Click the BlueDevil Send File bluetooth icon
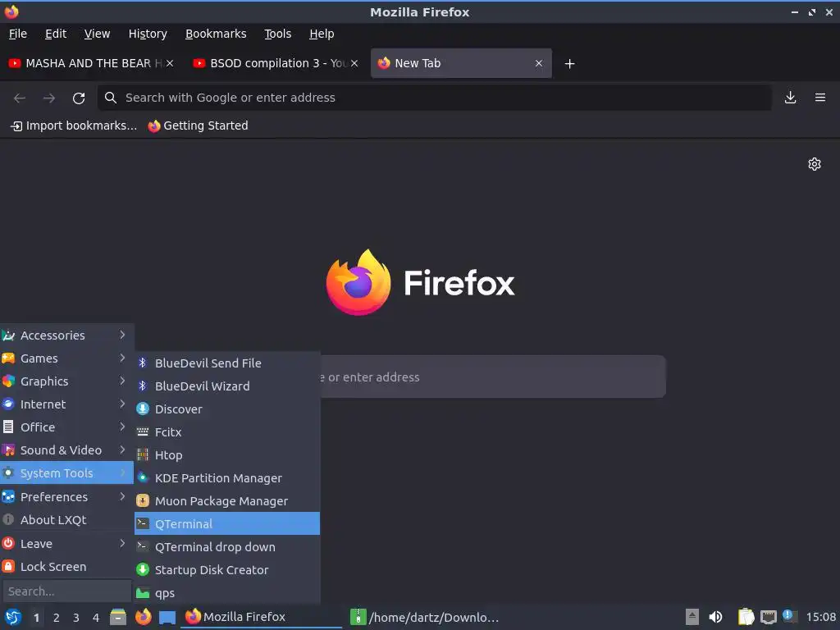Viewport: 840px width, 630px height. (143, 363)
